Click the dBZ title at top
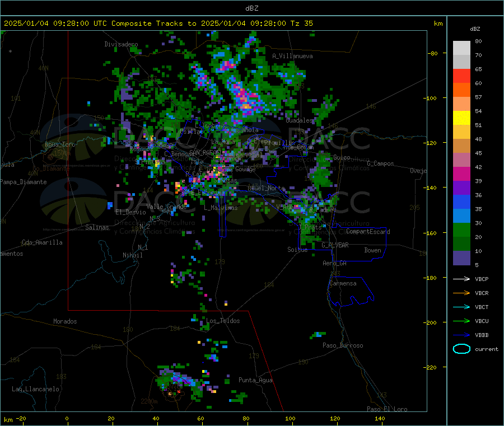Screen dimensions: 504x426 pyautogui.click(x=251, y=8)
